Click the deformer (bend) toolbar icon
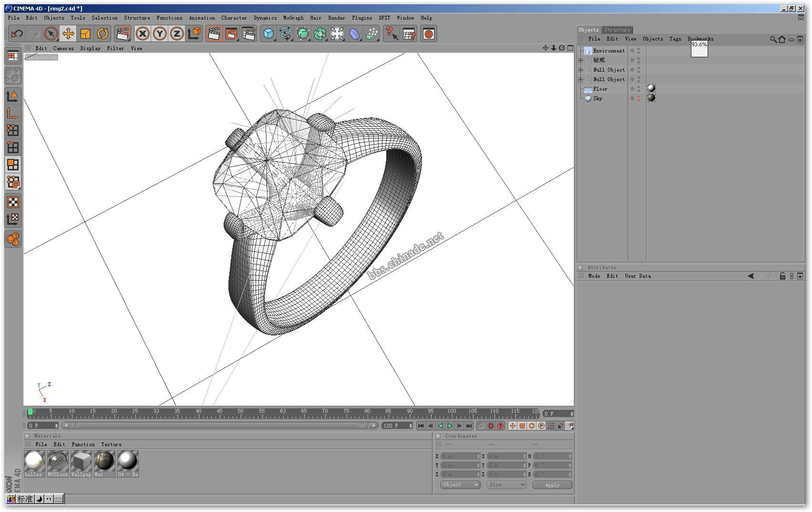 point(354,33)
